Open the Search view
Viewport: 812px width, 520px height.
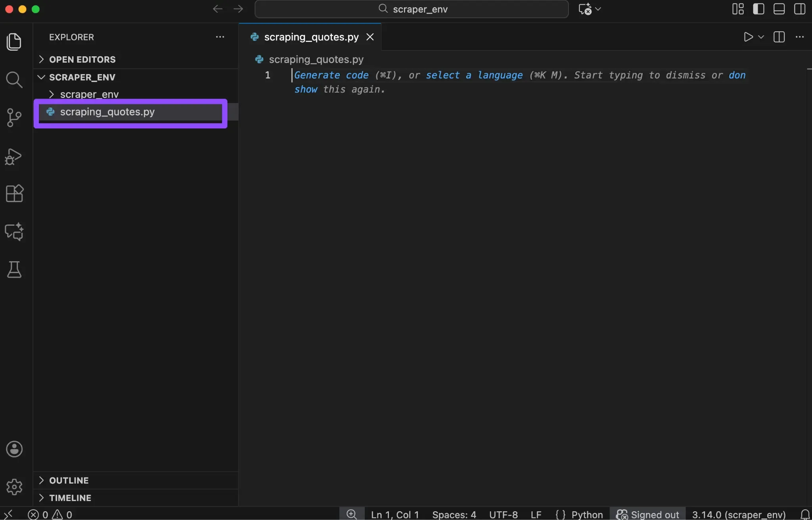point(15,79)
